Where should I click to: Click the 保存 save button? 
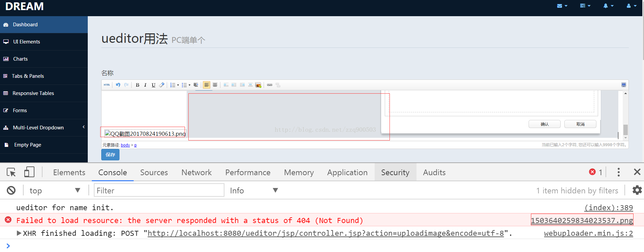pos(110,155)
